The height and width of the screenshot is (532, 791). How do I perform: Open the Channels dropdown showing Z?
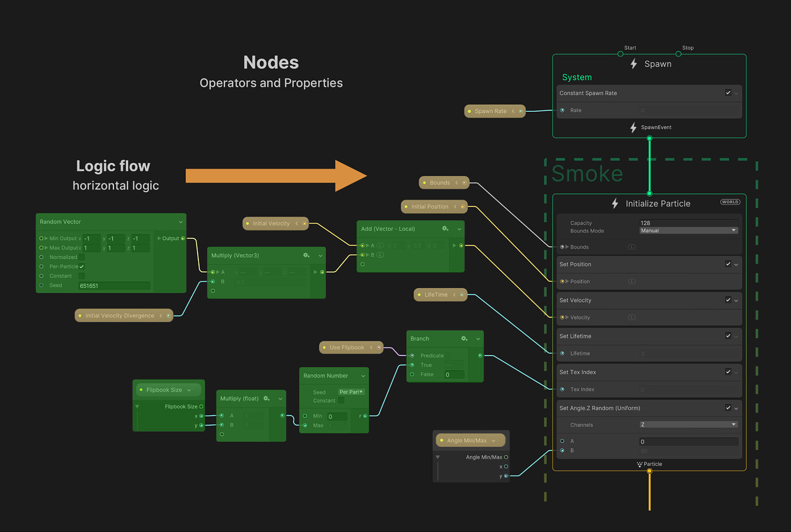coord(688,424)
